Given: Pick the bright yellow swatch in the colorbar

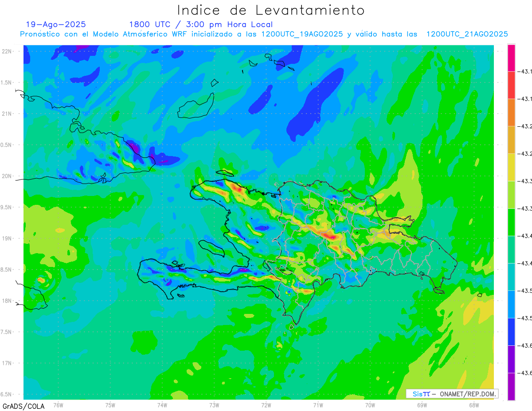Looking at the screenshot, I should point(511,167).
